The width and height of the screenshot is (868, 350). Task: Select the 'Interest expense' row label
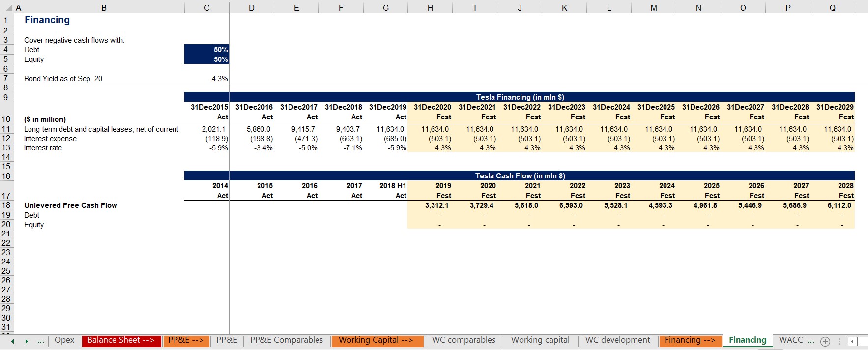(x=50, y=139)
